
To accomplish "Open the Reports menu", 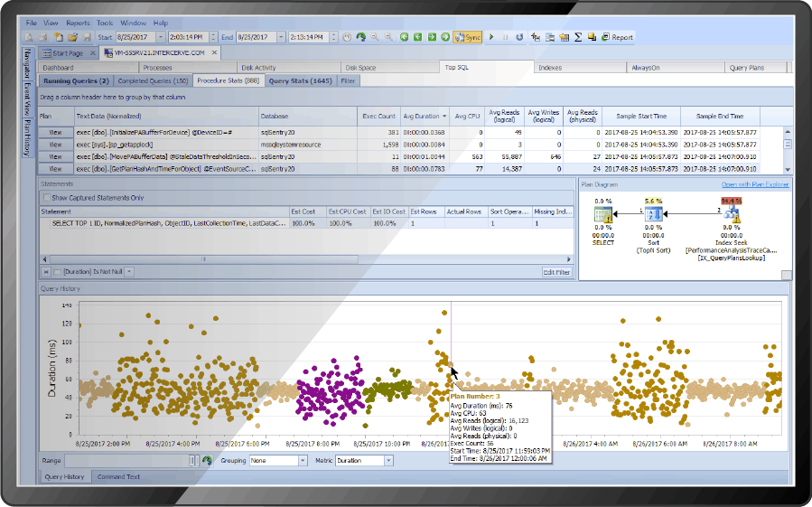I will click(x=78, y=22).
